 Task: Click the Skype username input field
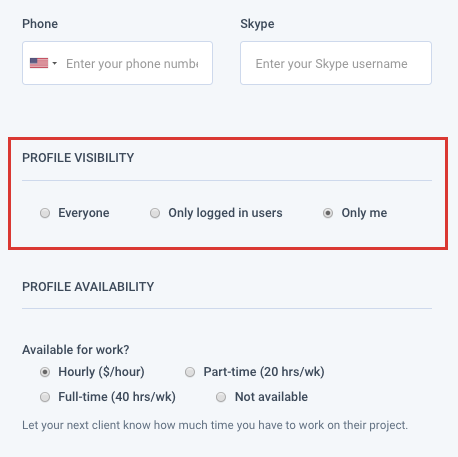click(336, 63)
